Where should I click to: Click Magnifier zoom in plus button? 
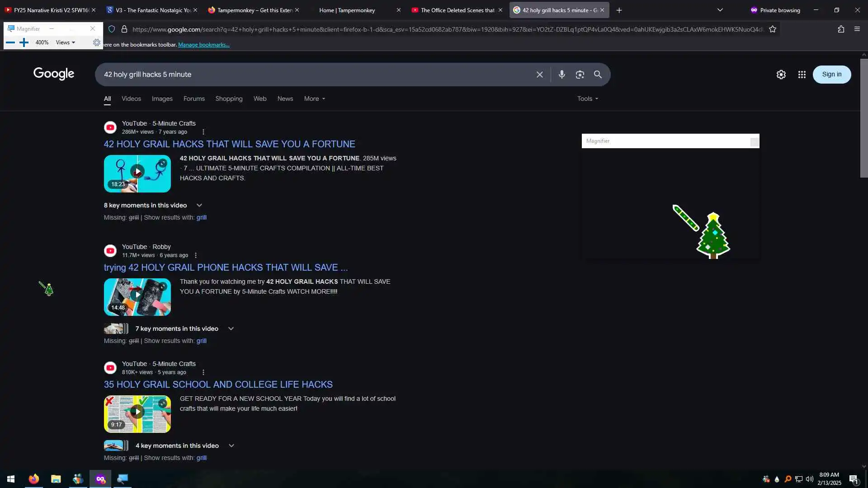(x=24, y=42)
